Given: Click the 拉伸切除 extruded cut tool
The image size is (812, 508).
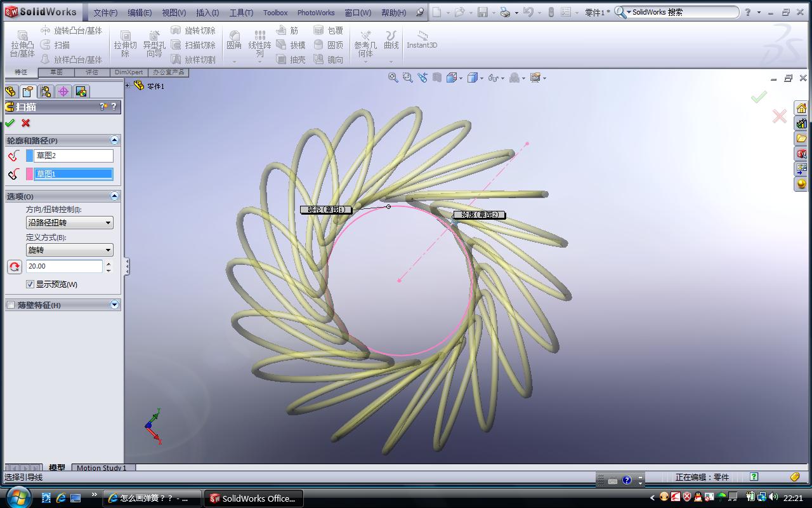Looking at the screenshot, I should pyautogui.click(x=125, y=44).
